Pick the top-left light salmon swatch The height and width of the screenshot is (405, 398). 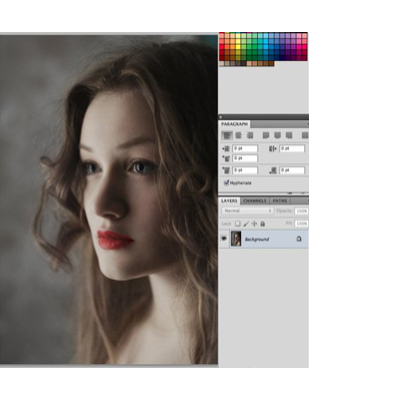(222, 36)
